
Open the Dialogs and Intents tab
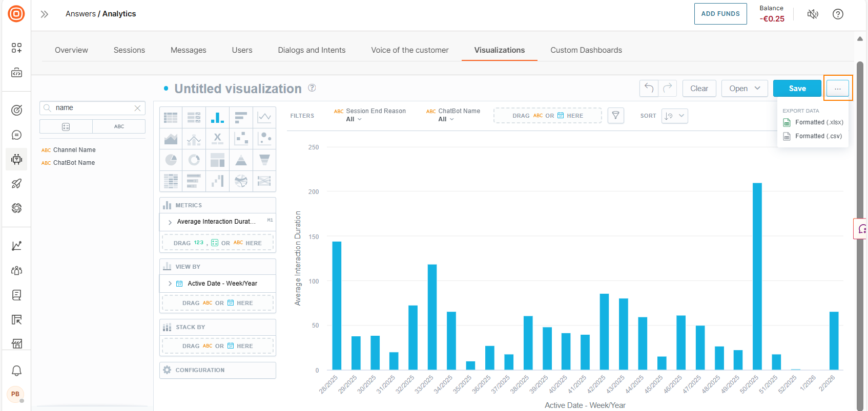pos(312,50)
